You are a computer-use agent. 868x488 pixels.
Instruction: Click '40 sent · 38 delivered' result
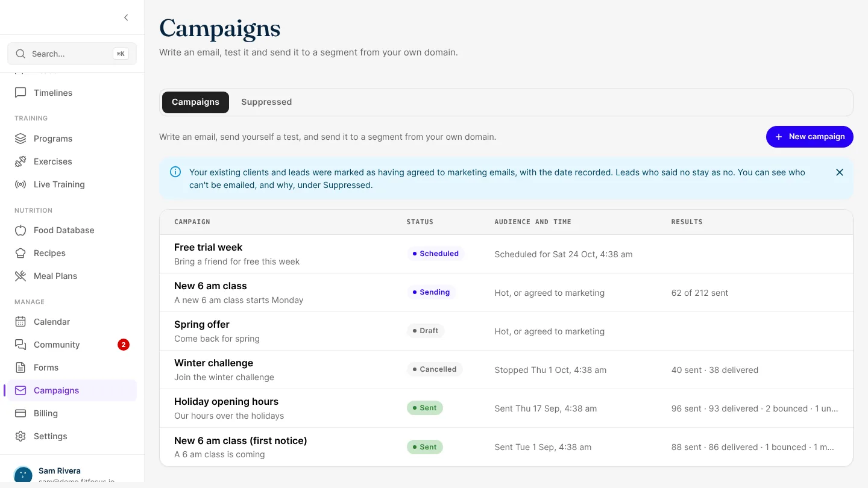(x=715, y=370)
